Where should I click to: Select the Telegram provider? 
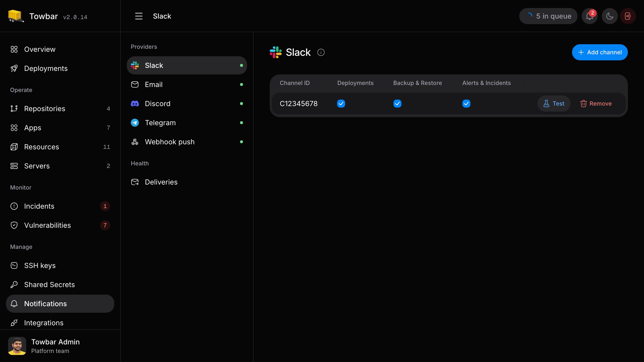pyautogui.click(x=187, y=123)
